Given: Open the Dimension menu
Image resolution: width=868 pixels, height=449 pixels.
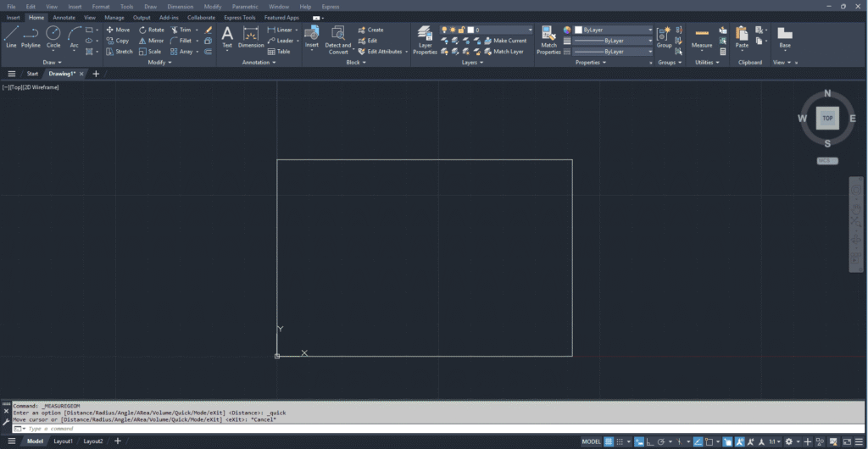Looking at the screenshot, I should [x=181, y=7].
